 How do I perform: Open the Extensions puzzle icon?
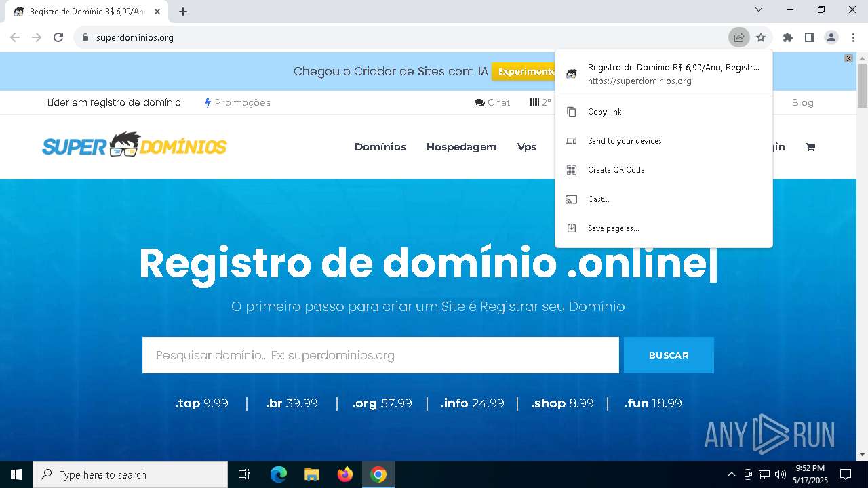788,37
